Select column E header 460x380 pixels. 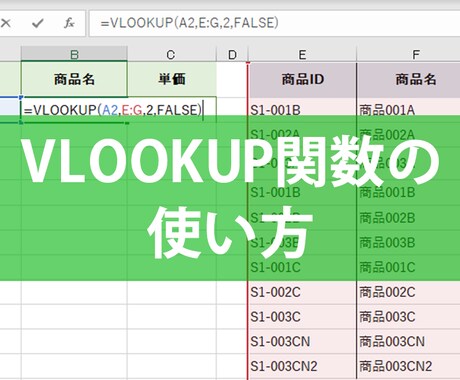[x=302, y=54]
